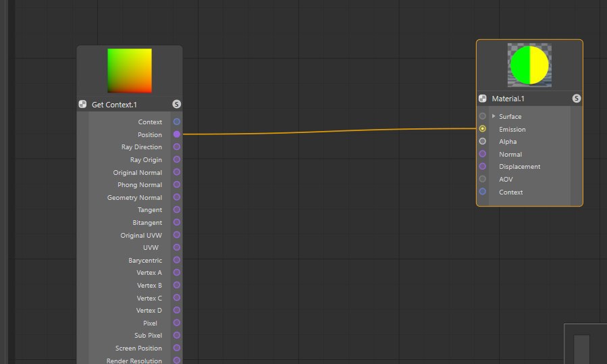Click the Geometry Normal output port
The image size is (607, 364).
176,197
